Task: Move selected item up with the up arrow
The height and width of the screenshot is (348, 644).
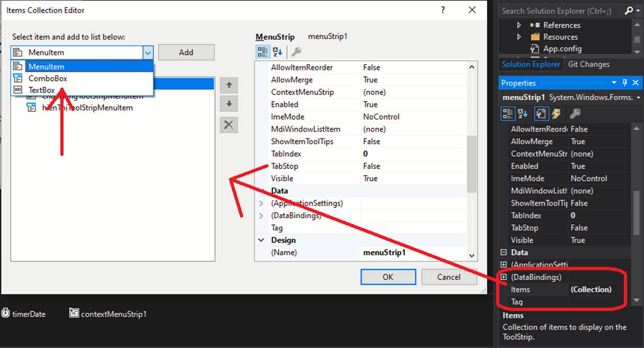Action: point(229,85)
